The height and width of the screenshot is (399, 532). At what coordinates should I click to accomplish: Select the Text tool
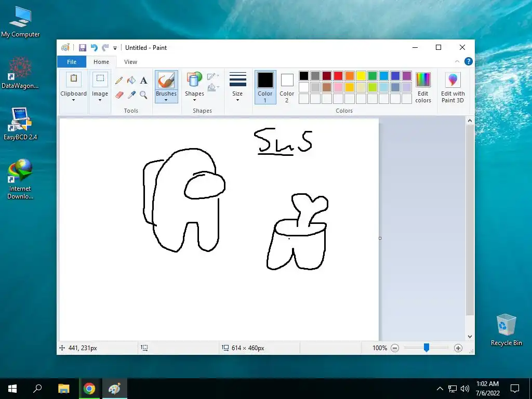coord(143,81)
